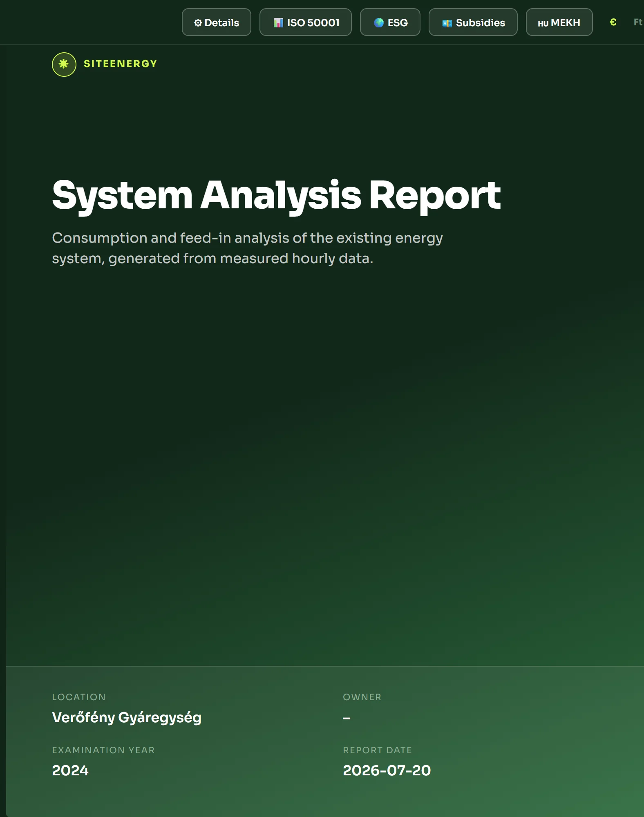Click the REPORT DATE label
This screenshot has width=644, height=817.
tap(378, 750)
